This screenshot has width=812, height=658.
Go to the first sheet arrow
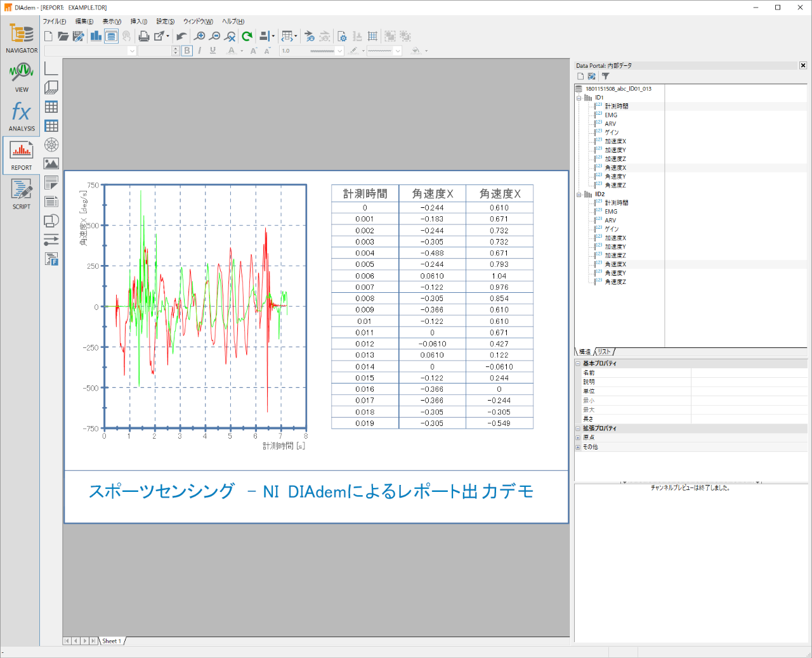coord(67,641)
